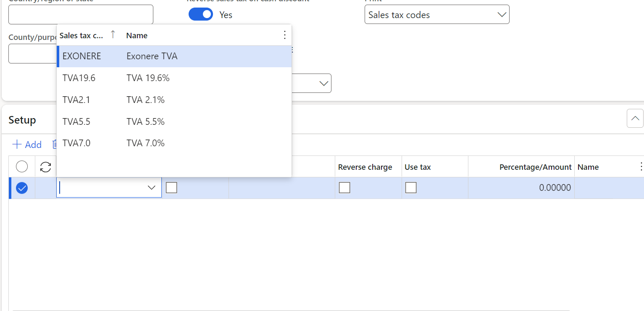
Task: Select TVA19.6 sales tax code
Action: click(x=174, y=78)
